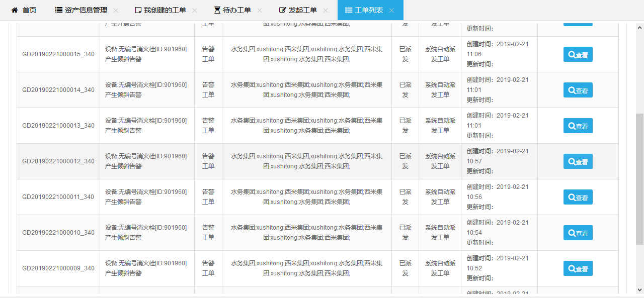This screenshot has width=644, height=298.
Task: View work order GD20190221000014_340
Action: (x=578, y=90)
